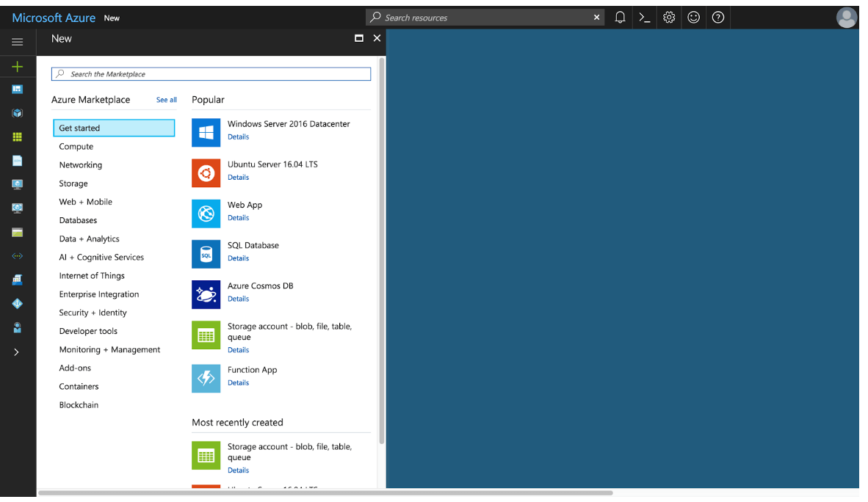The image size is (868, 502).
Task: Click the Function App icon
Action: (x=206, y=378)
